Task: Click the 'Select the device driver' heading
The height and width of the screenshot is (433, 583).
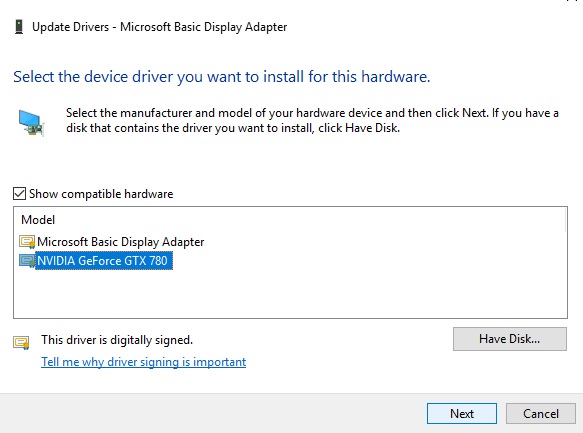Action: point(222,77)
